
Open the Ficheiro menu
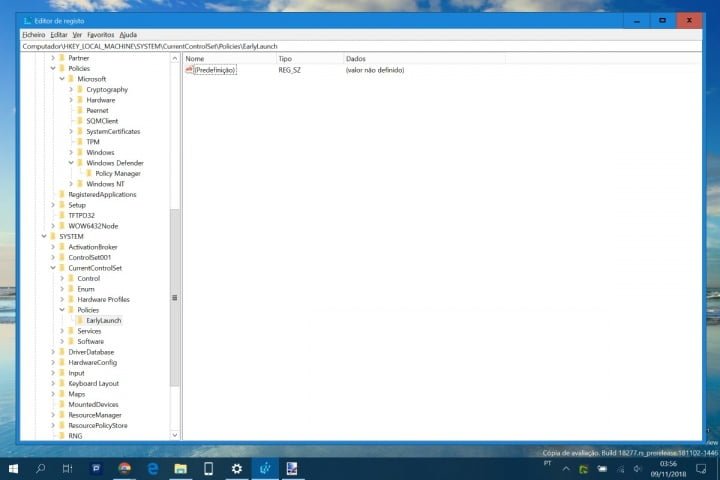coord(34,34)
